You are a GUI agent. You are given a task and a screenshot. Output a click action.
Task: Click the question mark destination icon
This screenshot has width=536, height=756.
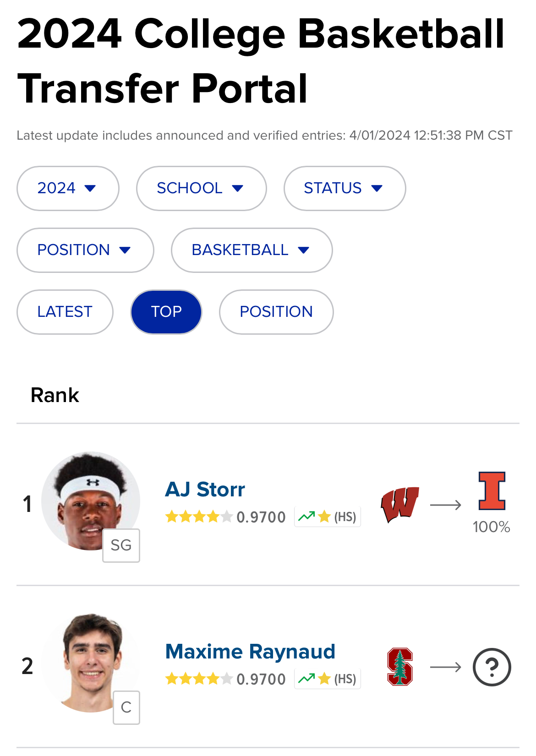click(x=492, y=667)
